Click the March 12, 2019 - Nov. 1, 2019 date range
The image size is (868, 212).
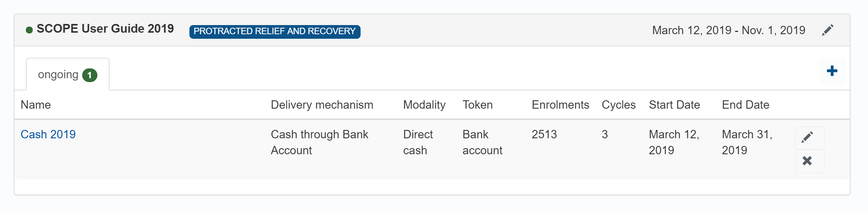click(x=728, y=30)
